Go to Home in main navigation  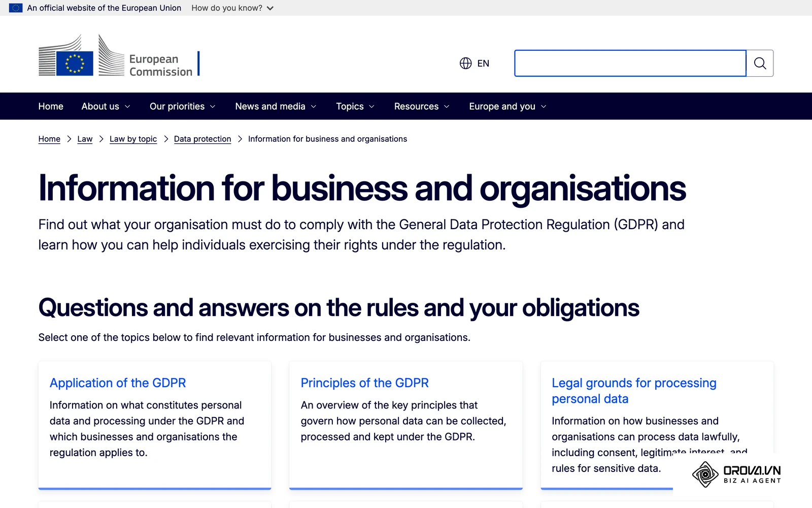(51, 106)
